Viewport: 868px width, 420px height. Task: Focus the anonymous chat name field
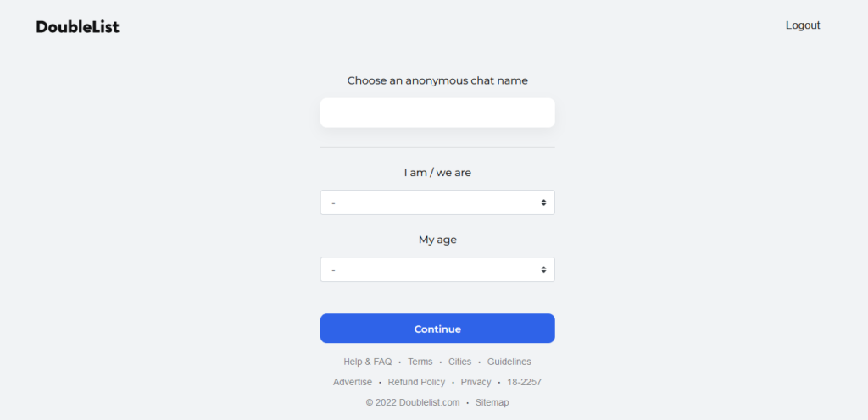pyautogui.click(x=437, y=113)
